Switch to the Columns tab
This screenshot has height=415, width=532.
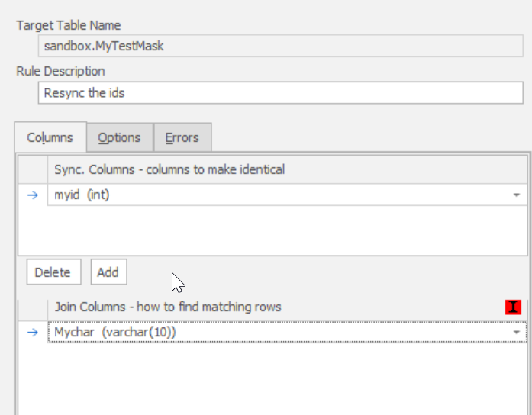point(50,138)
